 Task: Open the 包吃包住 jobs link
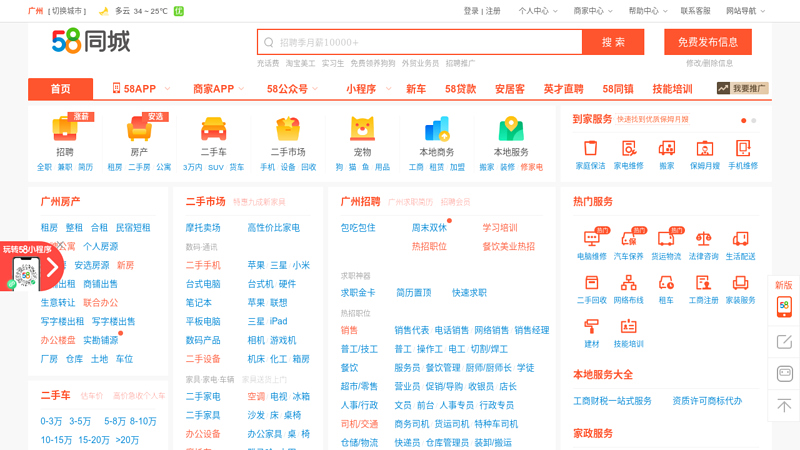click(358, 228)
